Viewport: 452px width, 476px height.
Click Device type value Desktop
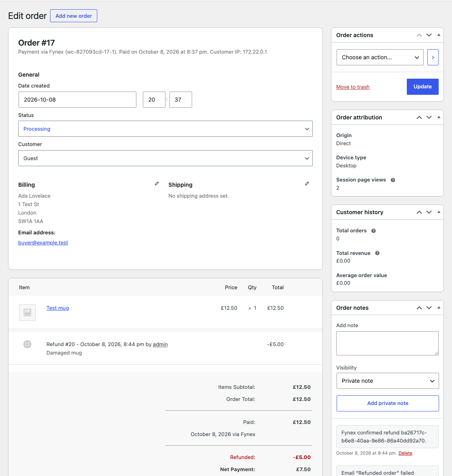pos(346,165)
